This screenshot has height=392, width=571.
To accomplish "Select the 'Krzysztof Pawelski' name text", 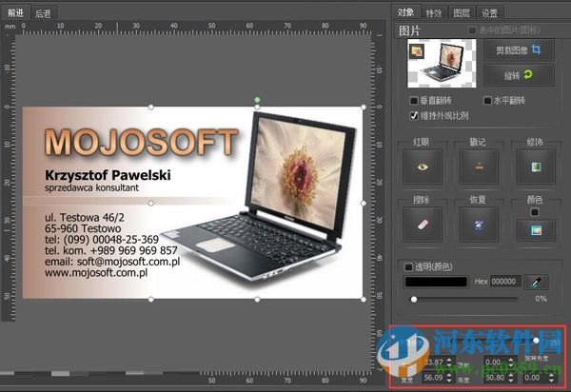I will [108, 175].
